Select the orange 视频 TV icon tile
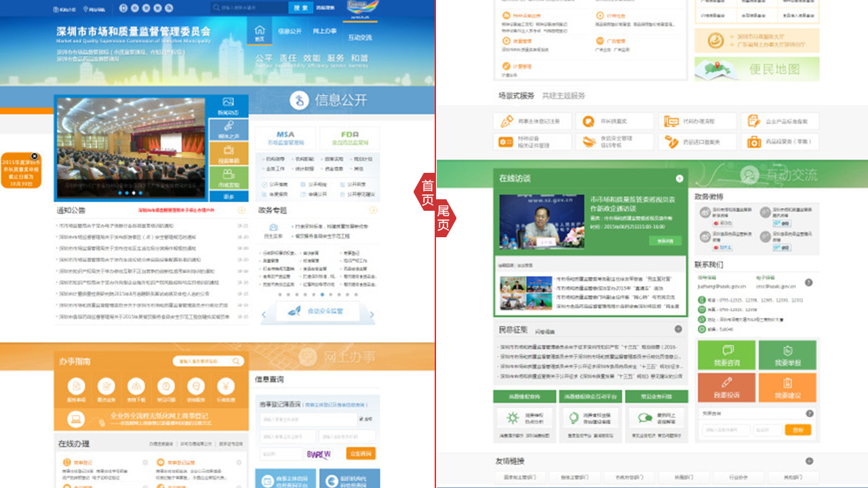The width and height of the screenshot is (868, 488). (x=228, y=152)
